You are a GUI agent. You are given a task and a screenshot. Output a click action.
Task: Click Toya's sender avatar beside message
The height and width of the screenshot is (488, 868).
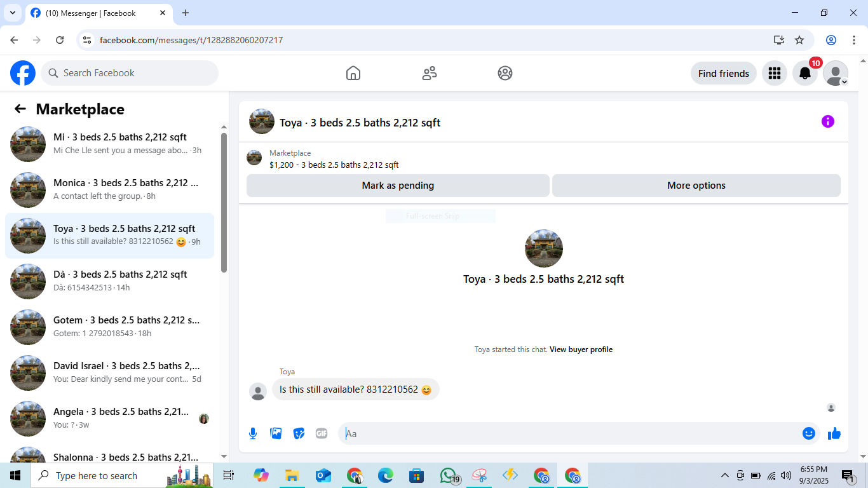point(258,391)
